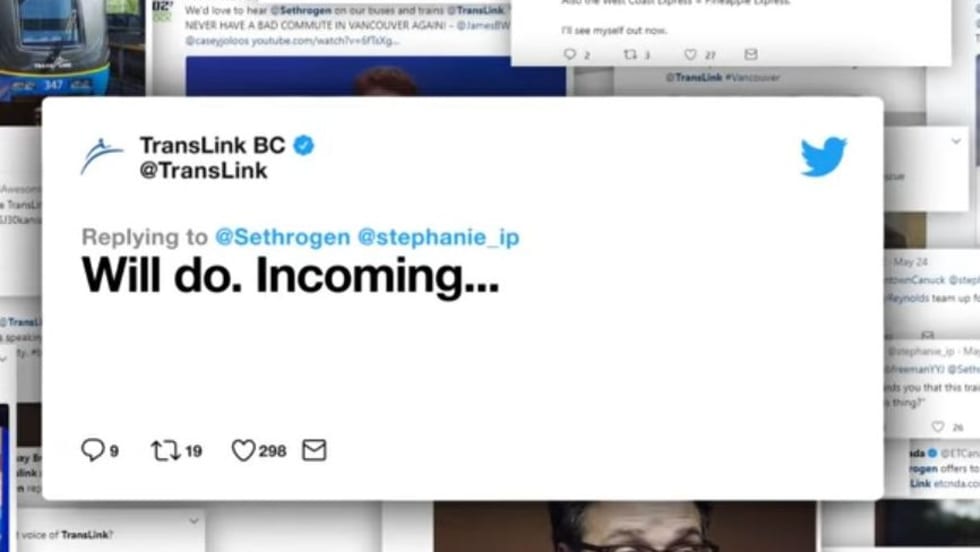Expand the chevron menu on right-side tweet
Screen dimensions: 980x552
[956, 141]
